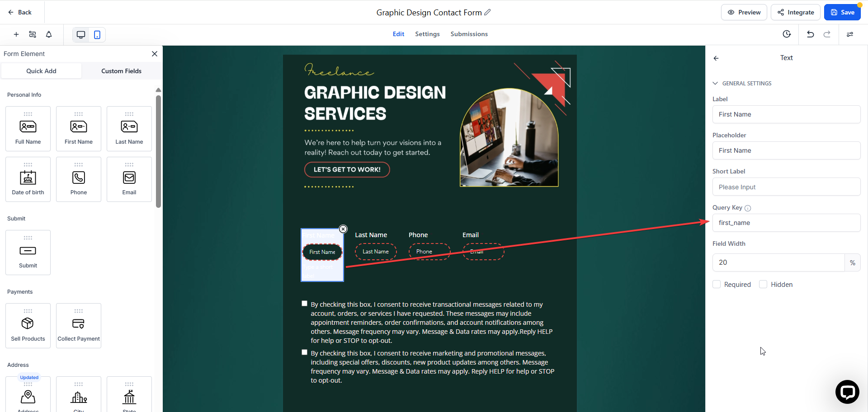This screenshot has height=412, width=868.
Task: Add Phone element from panel
Action: pos(79,179)
